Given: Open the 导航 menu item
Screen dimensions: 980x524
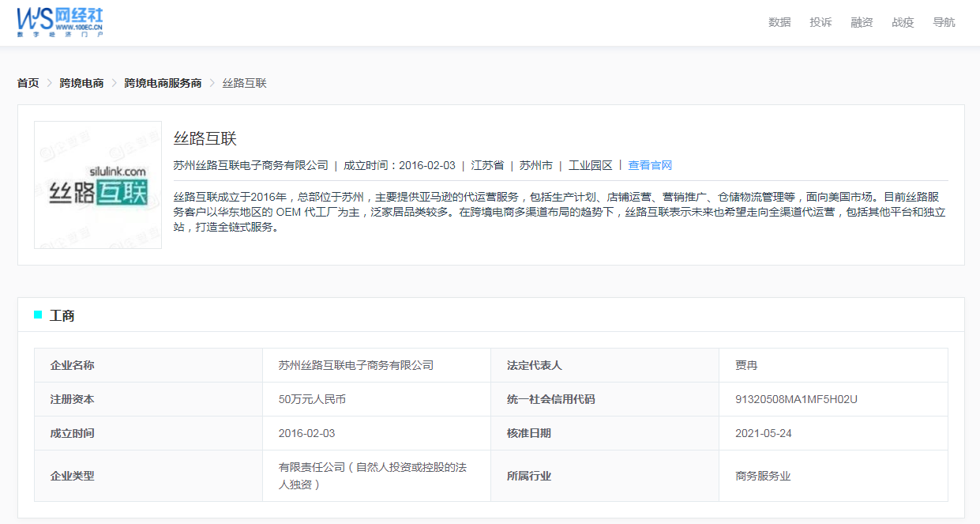Looking at the screenshot, I should click(x=944, y=22).
